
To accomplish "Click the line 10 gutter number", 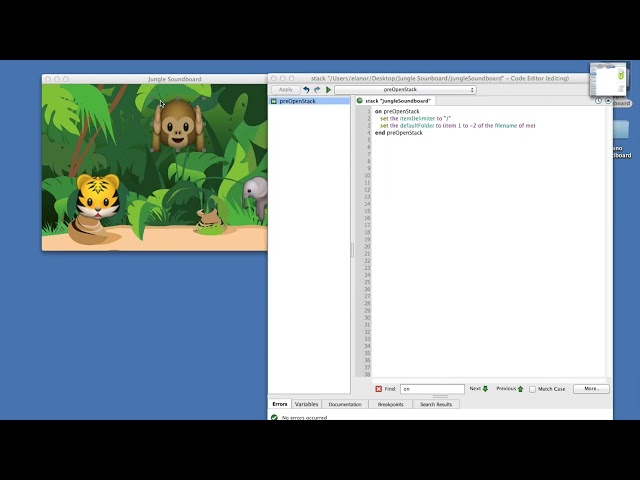I will 367,176.
